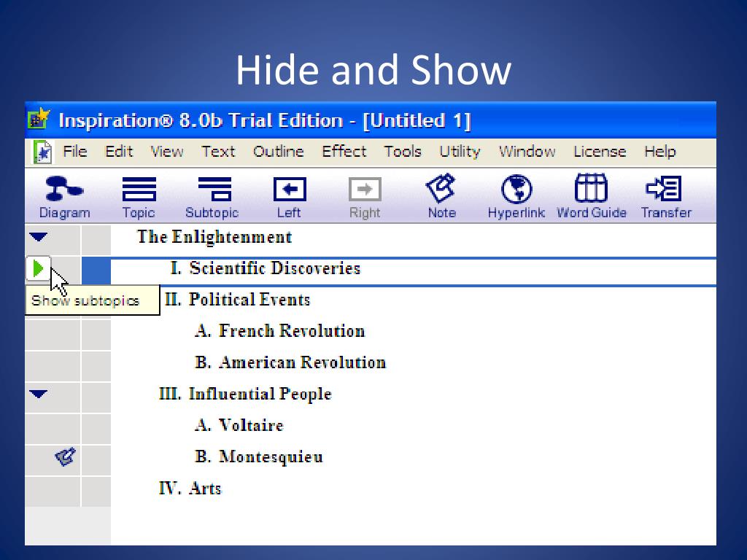Select the Voltaire subtopic
The width and height of the screenshot is (747, 560).
point(251,425)
